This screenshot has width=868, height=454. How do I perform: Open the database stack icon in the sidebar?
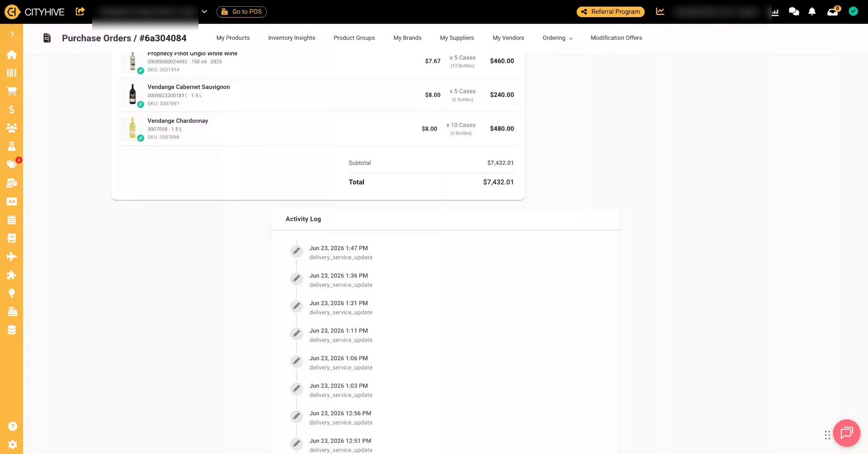point(12,330)
